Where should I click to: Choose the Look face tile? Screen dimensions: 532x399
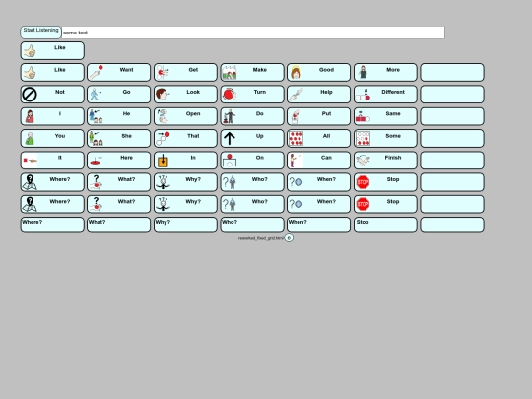[185, 95]
